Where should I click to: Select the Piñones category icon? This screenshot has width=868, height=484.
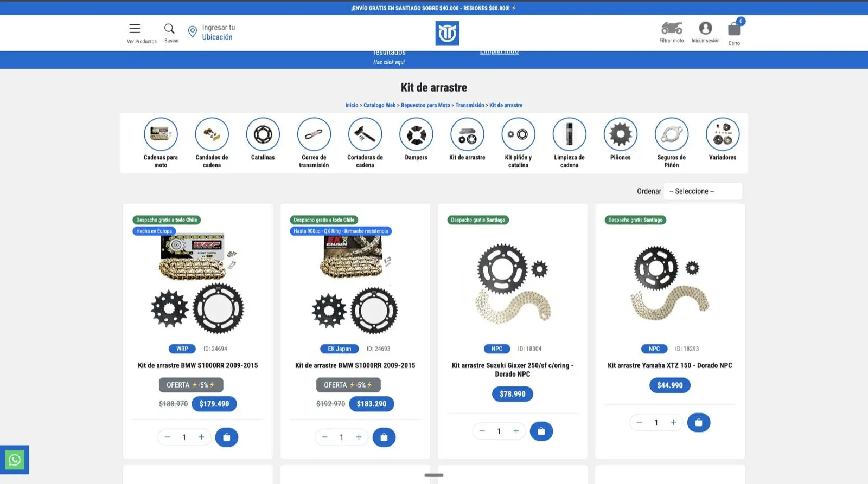[x=621, y=134]
